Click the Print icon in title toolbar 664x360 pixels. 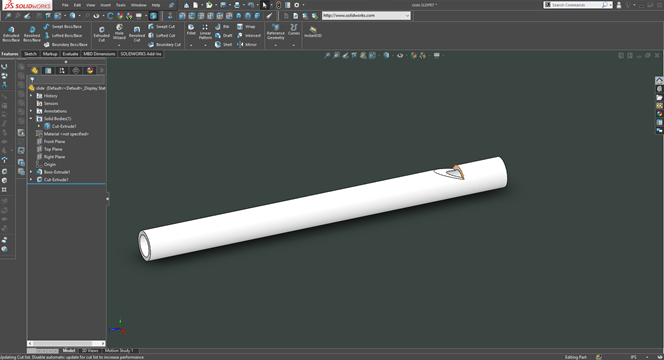[x=237, y=5]
